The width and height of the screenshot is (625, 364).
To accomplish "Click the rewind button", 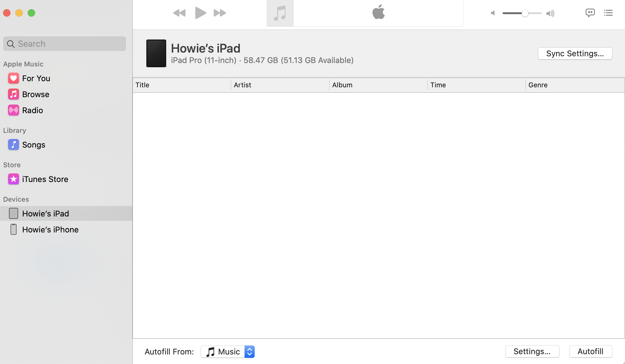I will click(x=179, y=13).
